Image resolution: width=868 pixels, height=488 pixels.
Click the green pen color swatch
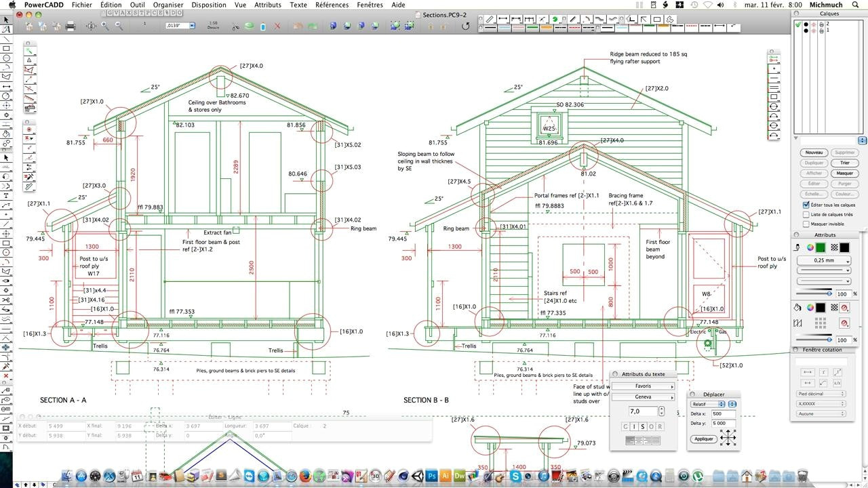click(821, 247)
